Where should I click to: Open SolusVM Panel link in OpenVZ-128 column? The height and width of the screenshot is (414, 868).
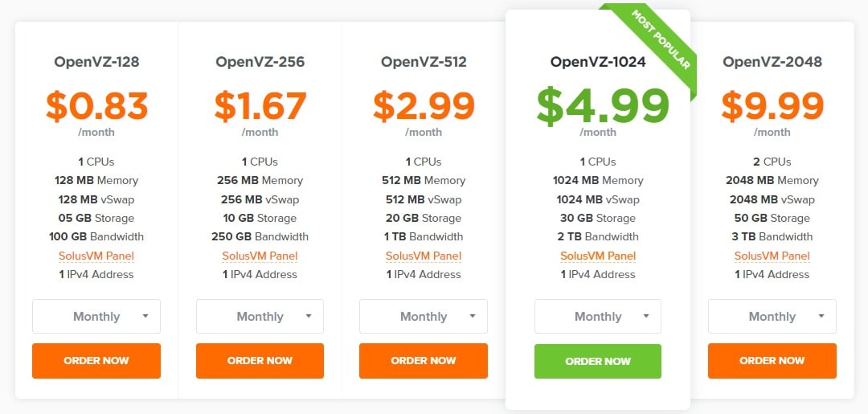(96, 256)
